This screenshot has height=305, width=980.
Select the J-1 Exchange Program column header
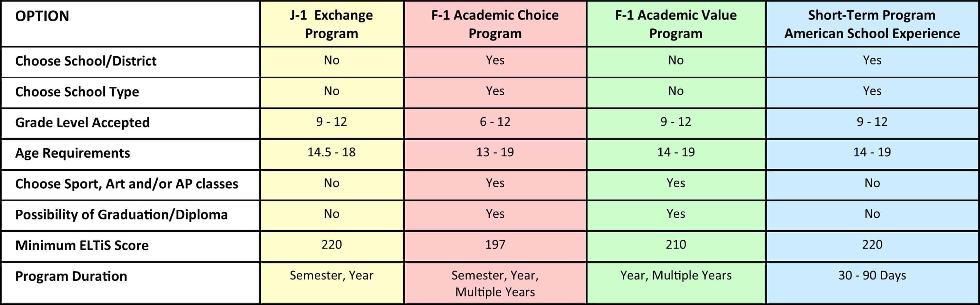coord(331,24)
